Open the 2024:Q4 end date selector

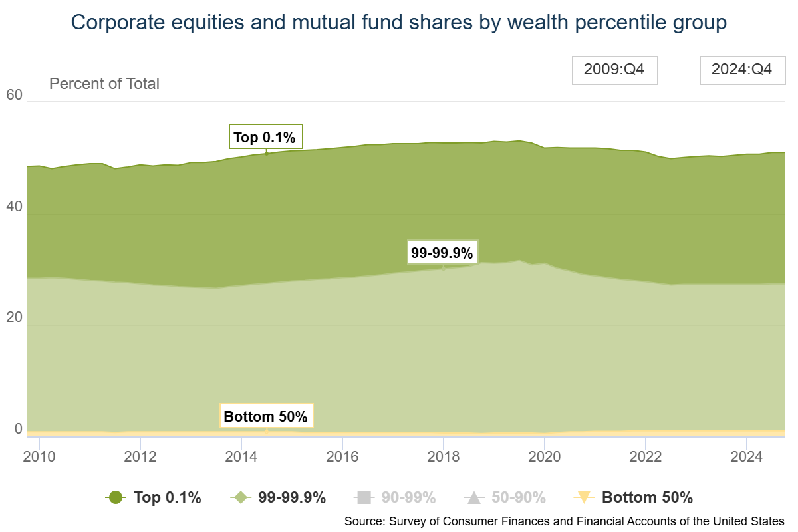point(742,70)
